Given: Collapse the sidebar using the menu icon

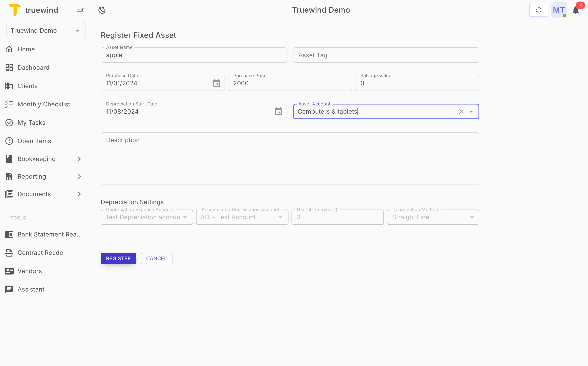Looking at the screenshot, I should [x=80, y=10].
